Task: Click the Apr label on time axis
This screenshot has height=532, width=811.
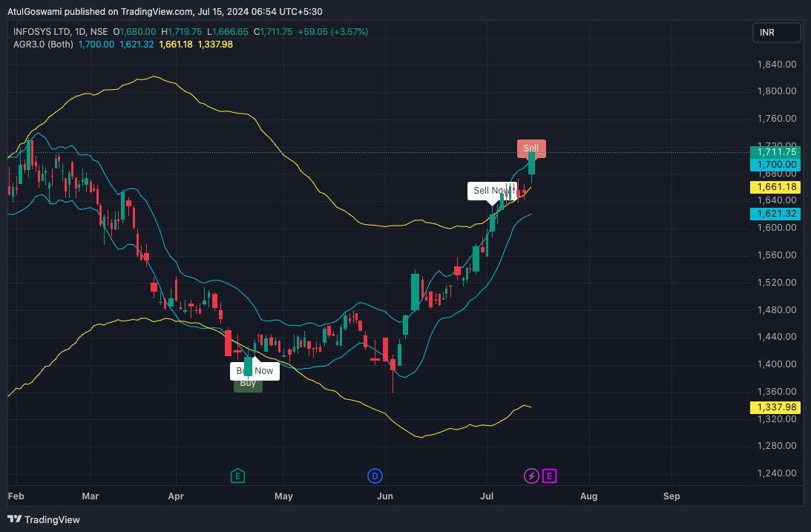Action: click(x=176, y=496)
